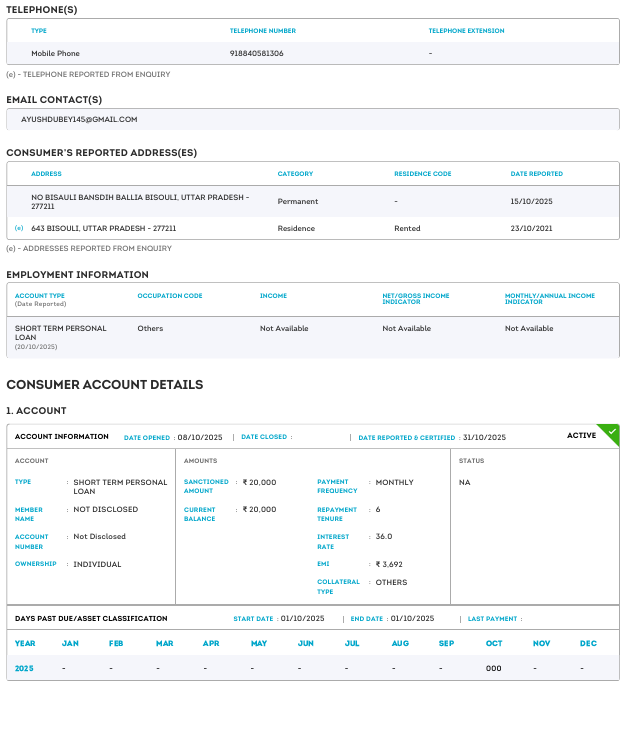Image resolution: width=627 pixels, height=755 pixels.
Task: Select the mobile phone number 918840581306
Action: click(x=256, y=53)
